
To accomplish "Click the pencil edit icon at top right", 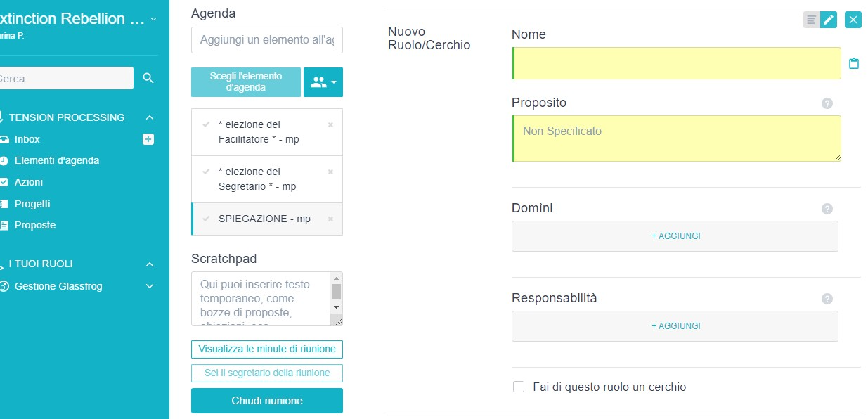I will tap(829, 20).
